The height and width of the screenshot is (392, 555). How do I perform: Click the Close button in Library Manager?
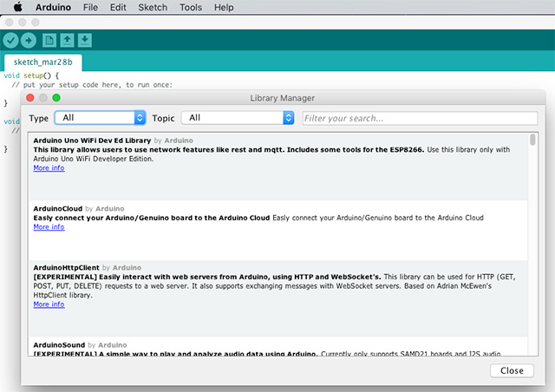point(512,371)
